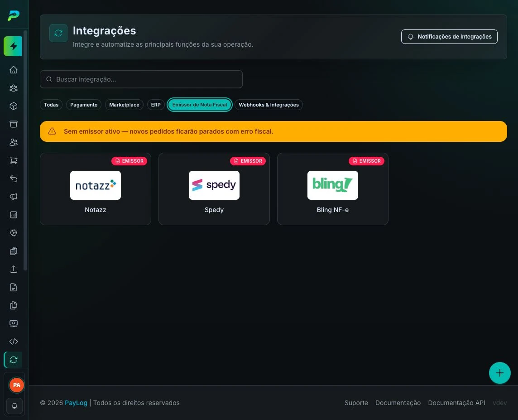The height and width of the screenshot is (420, 518).
Task: Open the PayLog footer link
Action: pyautogui.click(x=76, y=403)
